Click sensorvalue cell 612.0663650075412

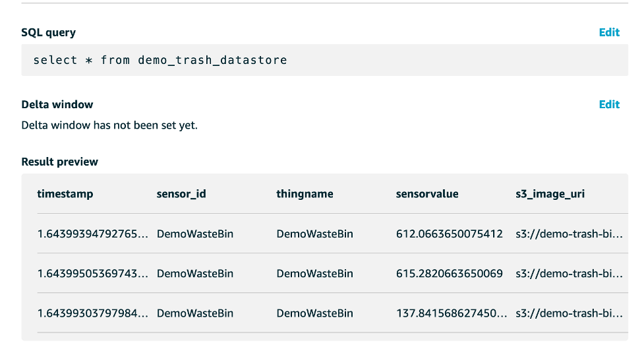pos(449,234)
